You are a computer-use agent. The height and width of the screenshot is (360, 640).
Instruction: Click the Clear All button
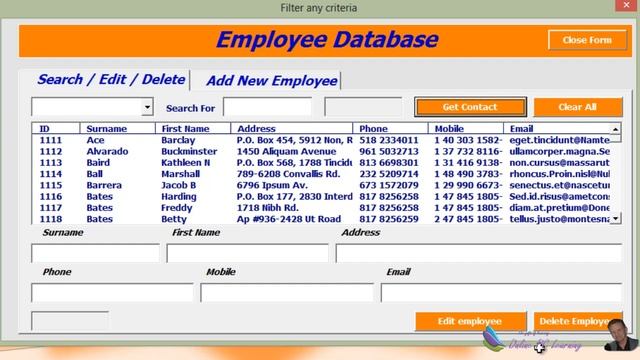(578, 107)
